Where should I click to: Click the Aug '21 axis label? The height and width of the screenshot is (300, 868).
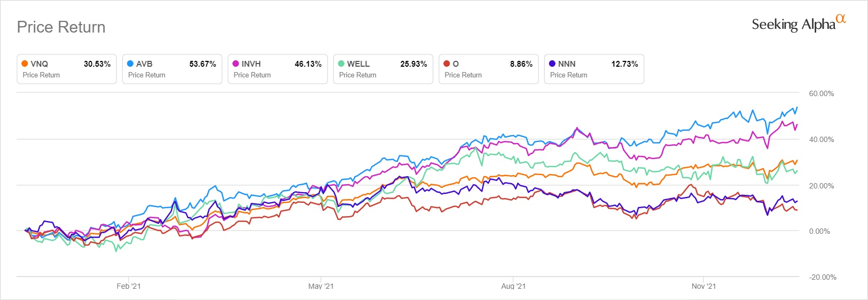(x=513, y=286)
